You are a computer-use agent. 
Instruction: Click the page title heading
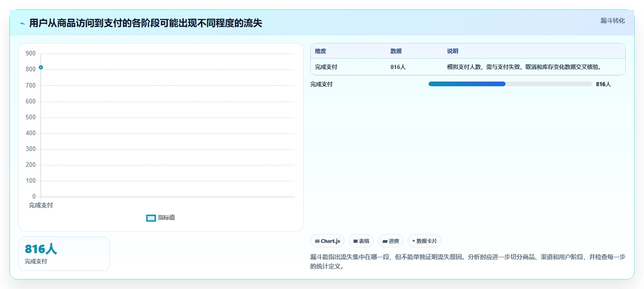[145, 23]
